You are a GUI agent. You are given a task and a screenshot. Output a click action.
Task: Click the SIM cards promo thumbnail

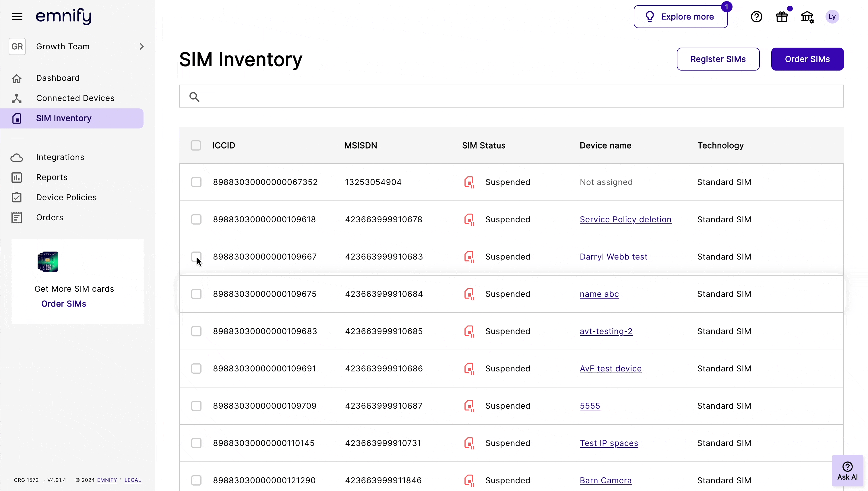(48, 261)
